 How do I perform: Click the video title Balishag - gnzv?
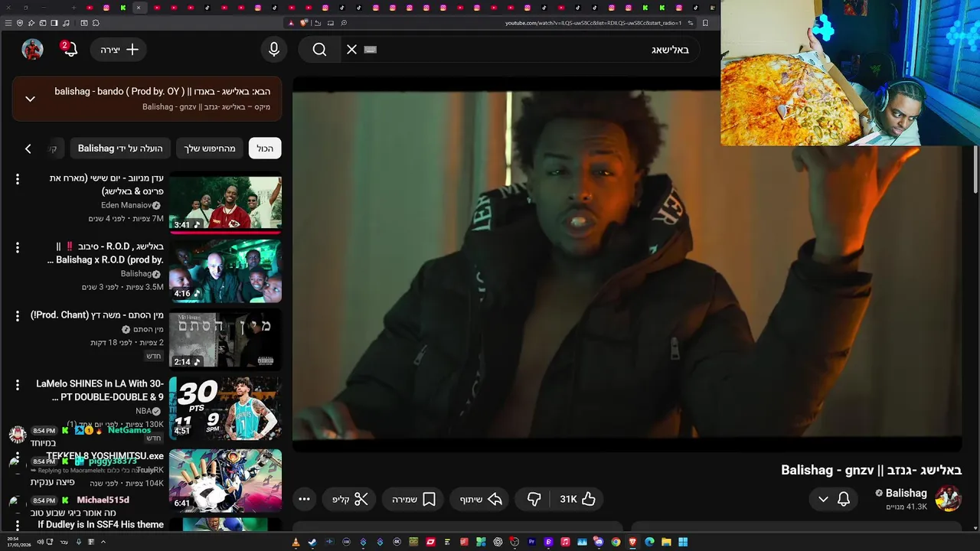[x=871, y=470]
